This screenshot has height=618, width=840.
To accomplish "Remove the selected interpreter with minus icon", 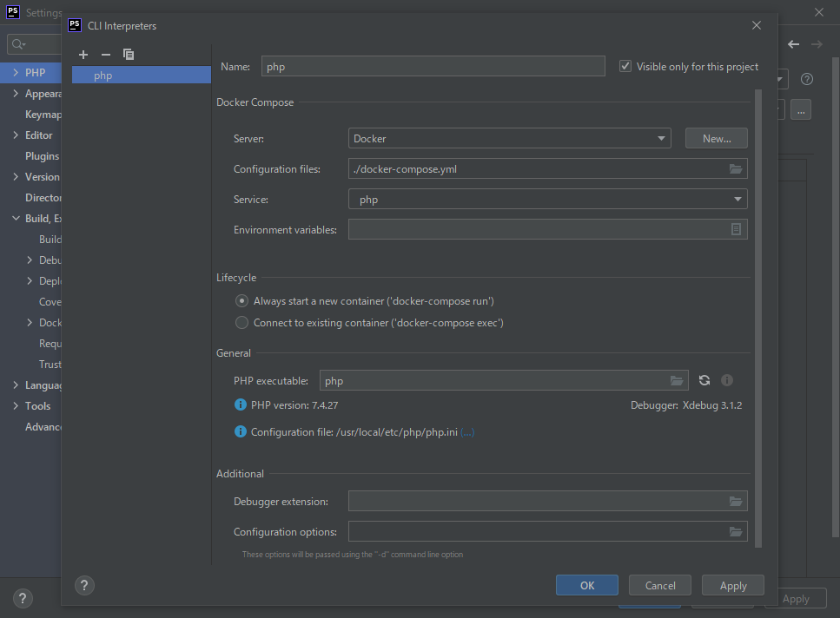I will [x=106, y=55].
